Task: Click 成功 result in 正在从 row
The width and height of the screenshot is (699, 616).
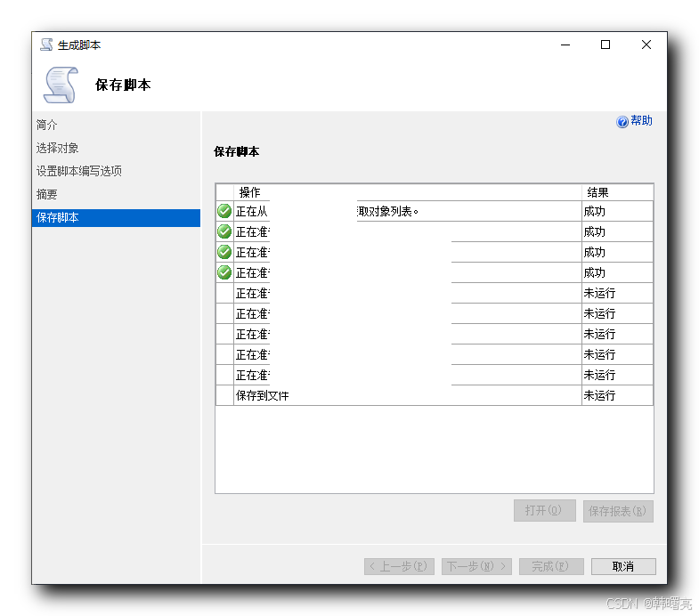Action: 595,211
